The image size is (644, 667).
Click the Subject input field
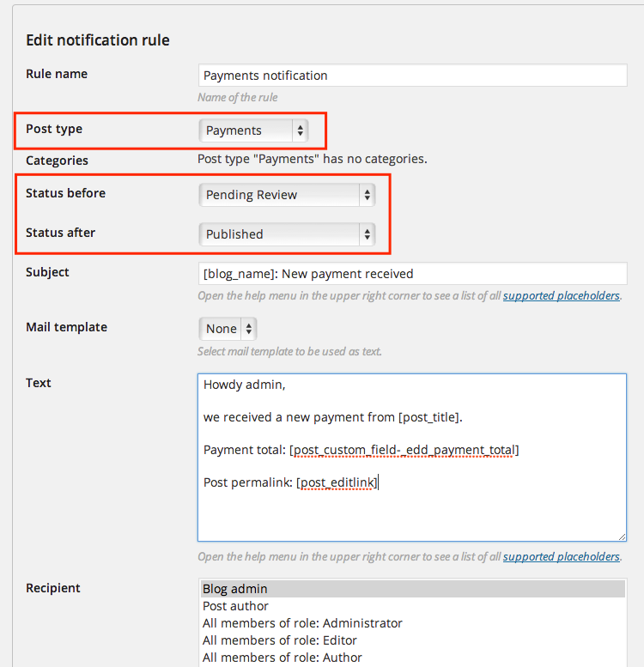413,274
